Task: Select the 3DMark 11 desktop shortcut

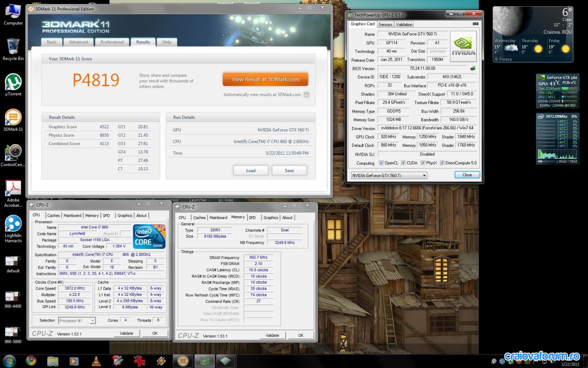Action: pyautogui.click(x=13, y=120)
